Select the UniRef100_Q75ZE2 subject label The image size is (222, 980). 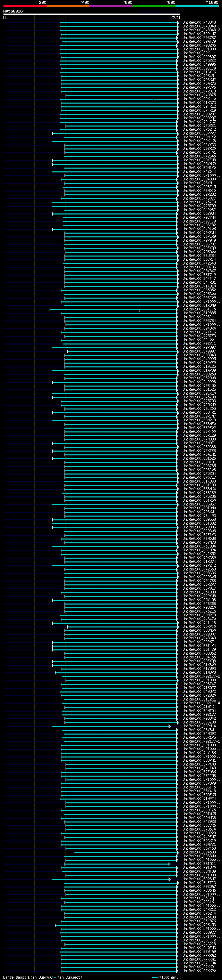coord(199,61)
